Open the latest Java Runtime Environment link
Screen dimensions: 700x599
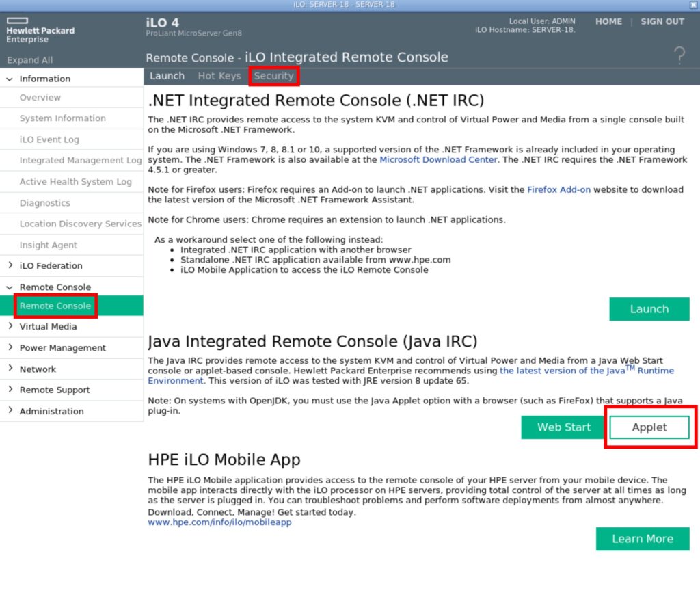(x=587, y=371)
